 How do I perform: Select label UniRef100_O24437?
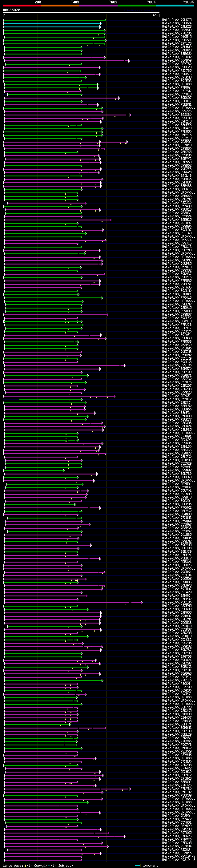tap(177, 717)
